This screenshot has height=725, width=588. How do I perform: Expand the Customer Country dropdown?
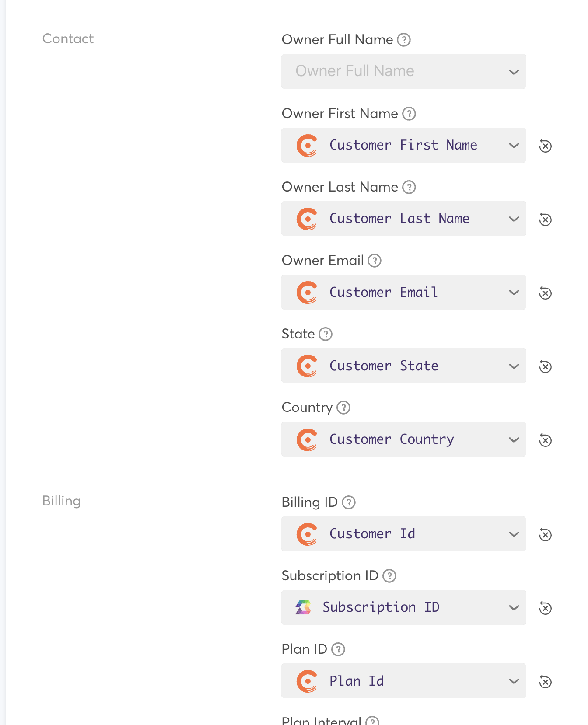click(x=403, y=439)
